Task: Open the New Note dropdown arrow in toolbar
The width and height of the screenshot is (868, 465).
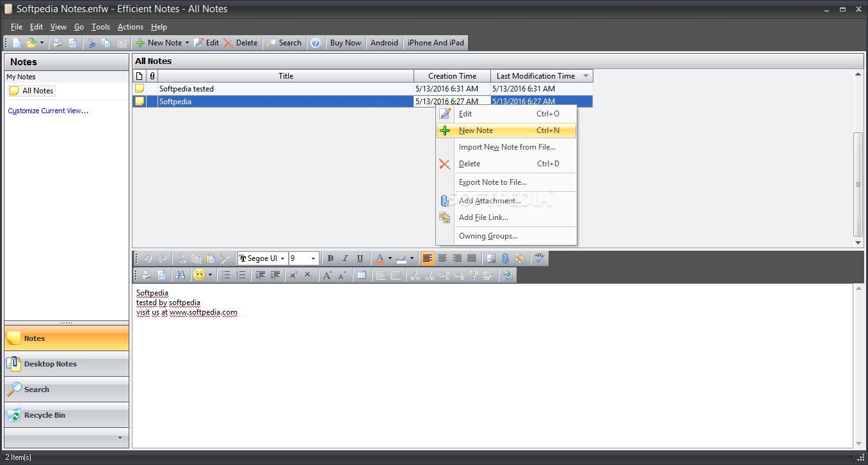Action: 187,43
